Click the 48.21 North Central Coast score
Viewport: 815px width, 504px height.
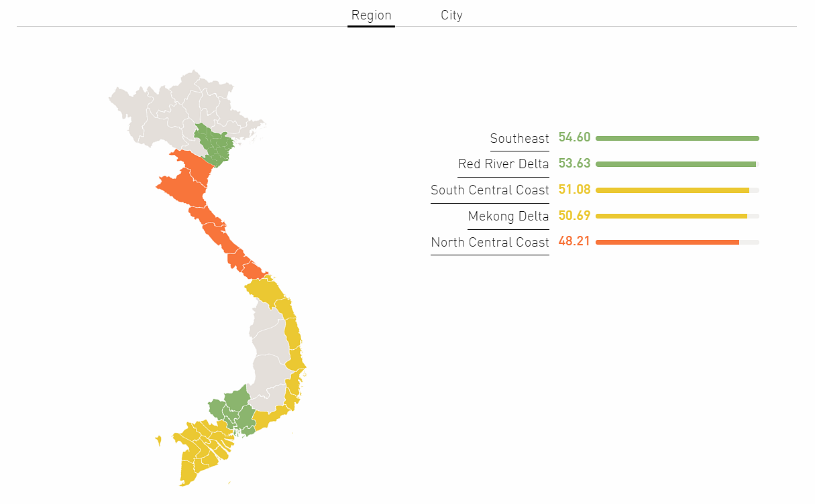[574, 241]
